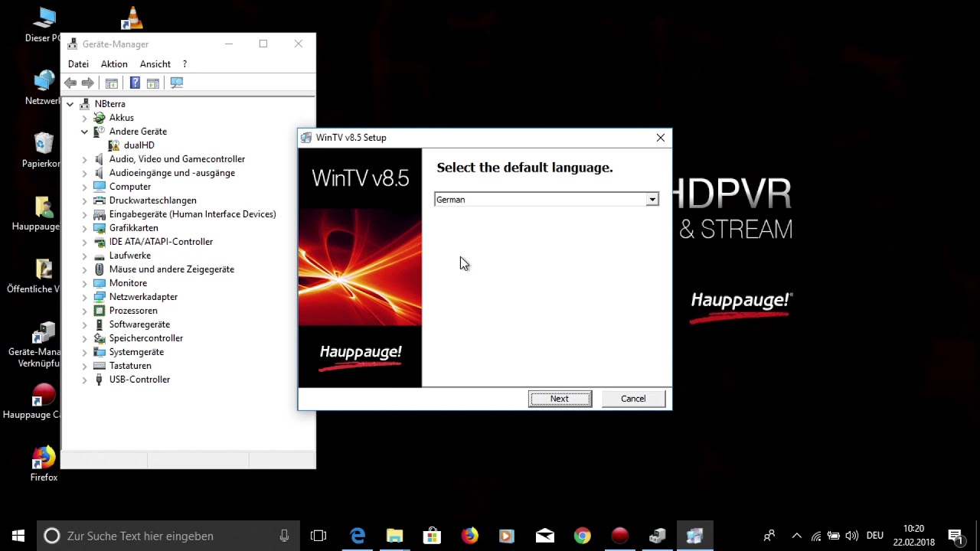Click Forward arrow in Geräte-Manager toolbar

88,83
